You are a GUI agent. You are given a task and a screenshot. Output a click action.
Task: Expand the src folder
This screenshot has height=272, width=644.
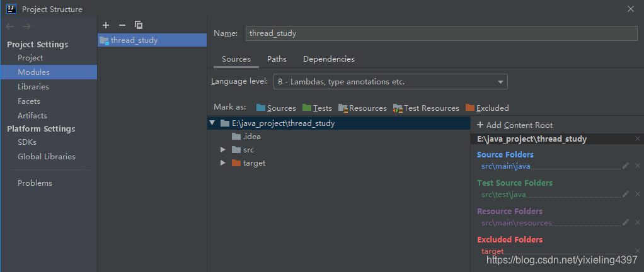click(x=223, y=150)
